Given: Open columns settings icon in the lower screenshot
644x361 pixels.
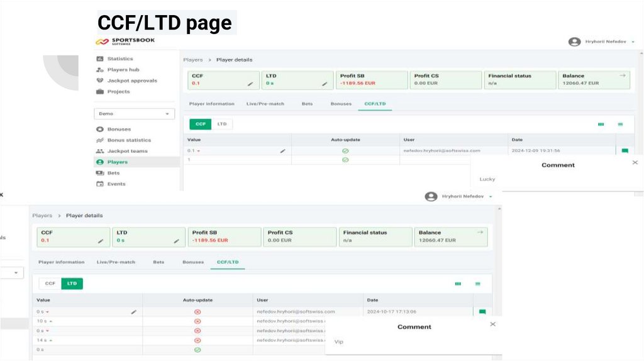Looking at the screenshot, I should [458, 284].
